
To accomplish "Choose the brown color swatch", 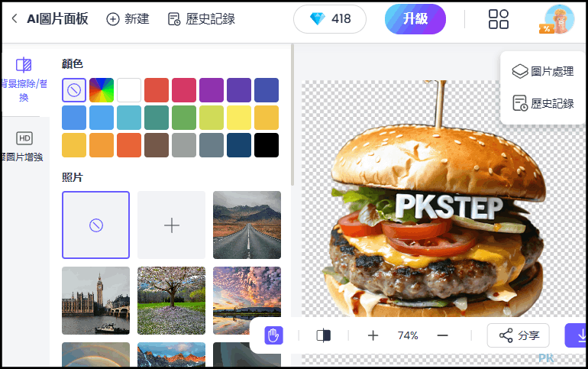I will coord(157,144).
